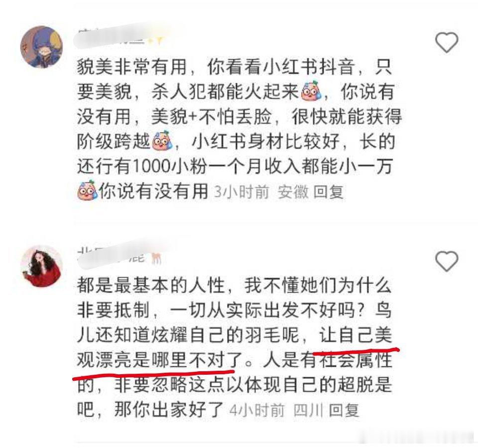Click red-underlined text 观漂亮是哪里不对了
The width and height of the screenshot is (478, 448).
(160, 360)
